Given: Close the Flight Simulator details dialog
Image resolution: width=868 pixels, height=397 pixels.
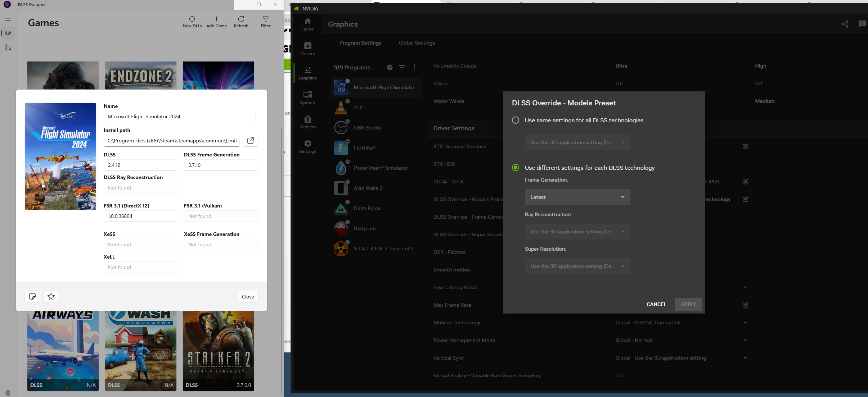Looking at the screenshot, I should tap(248, 297).
